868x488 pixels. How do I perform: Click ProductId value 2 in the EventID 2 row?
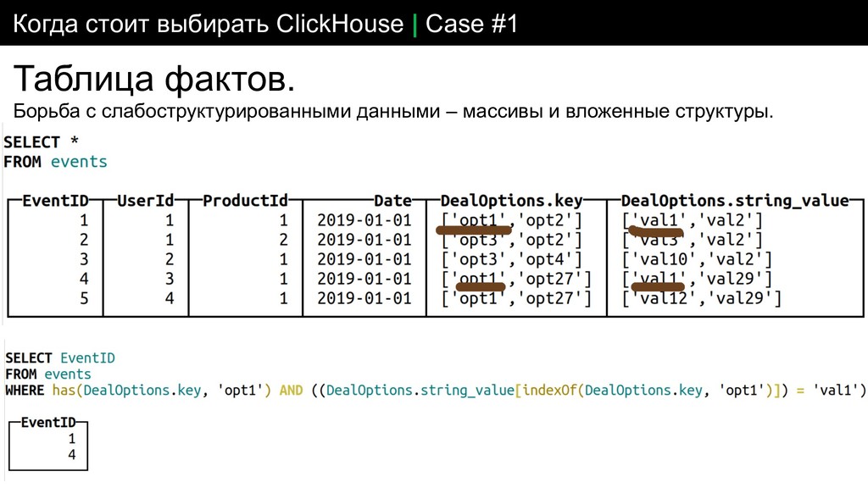click(x=283, y=240)
